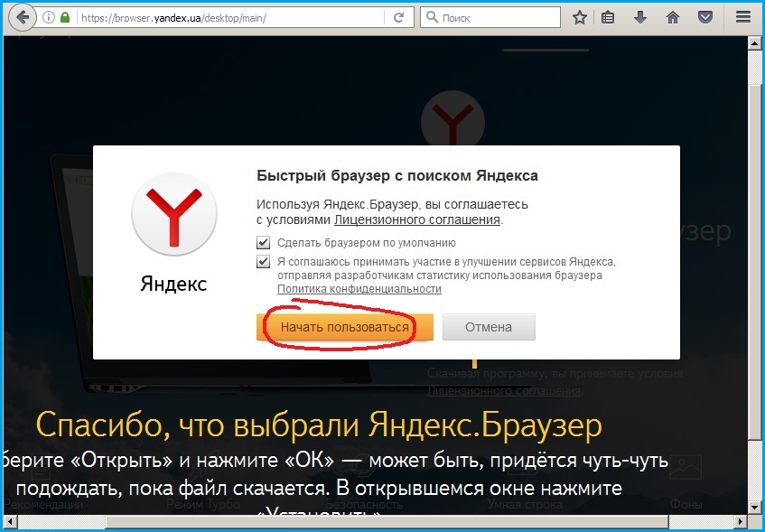This screenshot has width=765, height=532.
Task: Go back with the browser back arrow
Action: [x=23, y=17]
